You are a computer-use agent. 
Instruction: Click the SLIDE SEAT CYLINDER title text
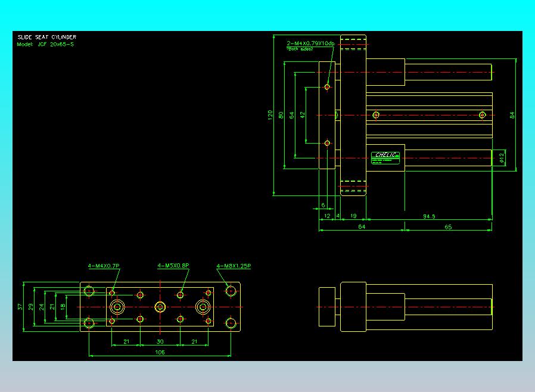coord(46,37)
